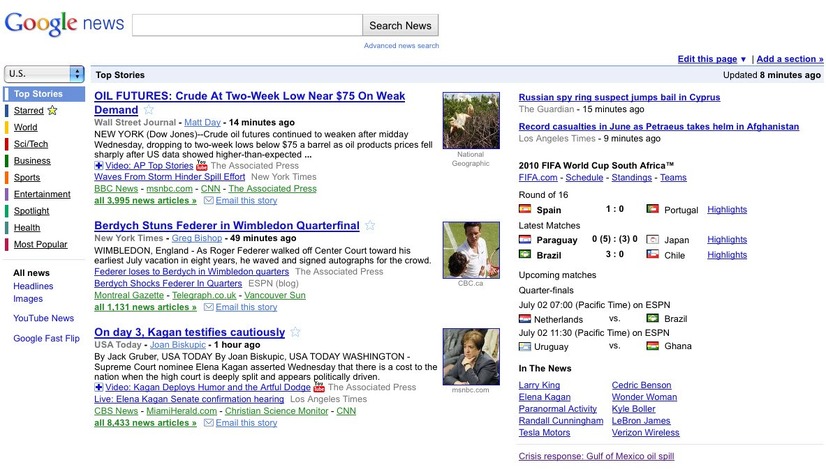
Task: Click envelope icon for the oil futures story
Action: tap(209, 200)
